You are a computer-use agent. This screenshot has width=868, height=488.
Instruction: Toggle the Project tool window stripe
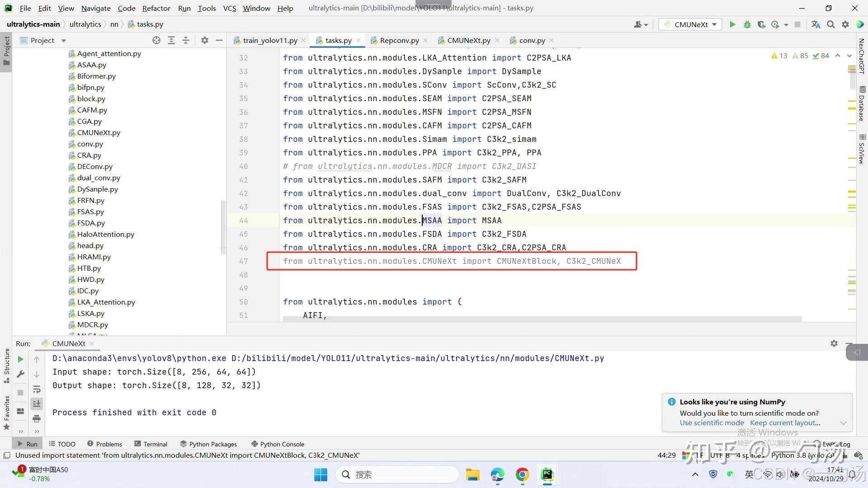click(6, 50)
